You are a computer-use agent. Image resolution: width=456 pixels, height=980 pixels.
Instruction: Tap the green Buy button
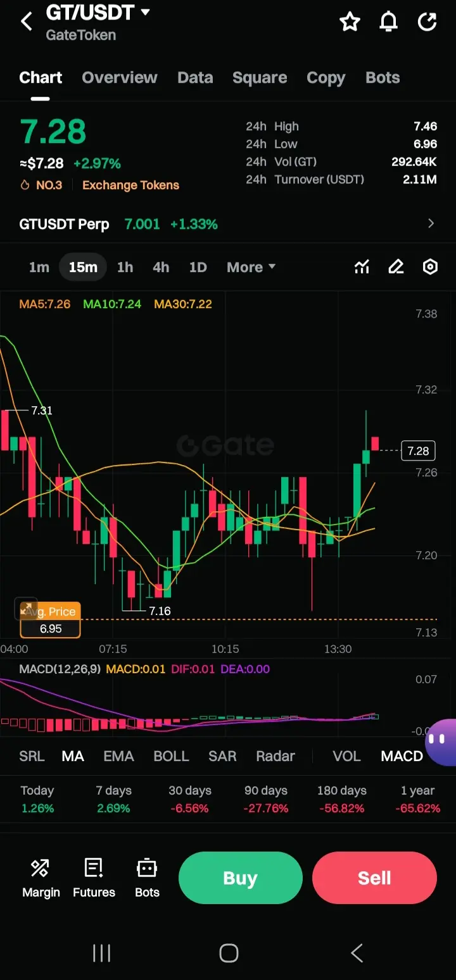241,878
